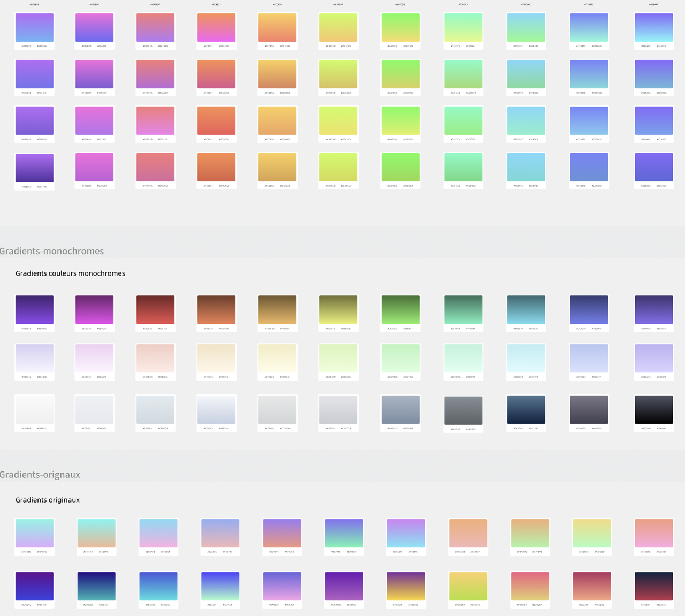
Task: Pick the dark red monochrome gradient swatch
Action: [155, 309]
